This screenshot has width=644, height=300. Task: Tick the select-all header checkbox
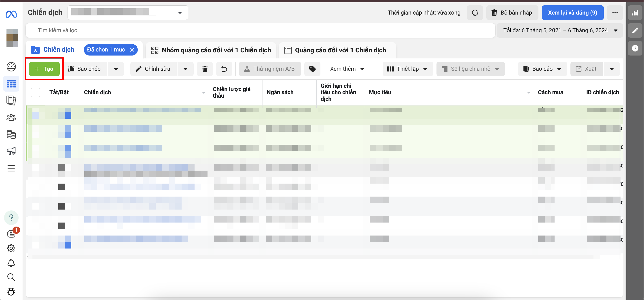coord(35,92)
